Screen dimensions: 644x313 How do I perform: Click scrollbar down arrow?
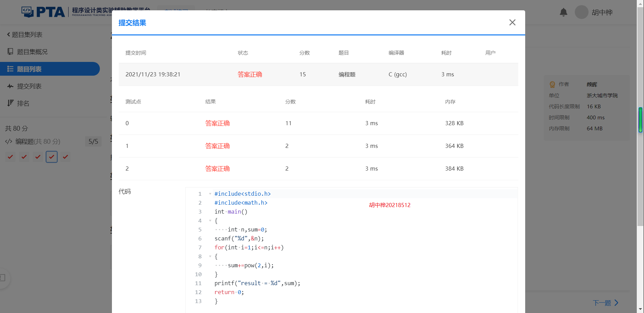(640, 309)
